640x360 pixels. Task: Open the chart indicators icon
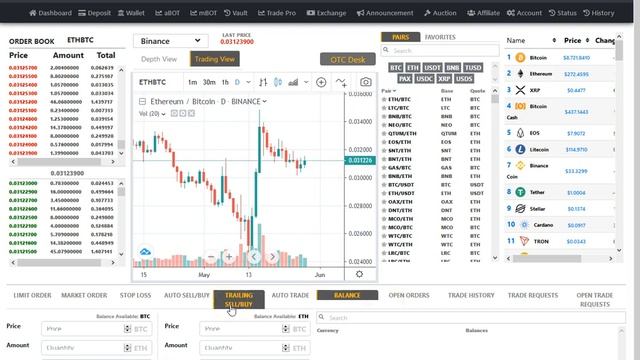pos(341,82)
